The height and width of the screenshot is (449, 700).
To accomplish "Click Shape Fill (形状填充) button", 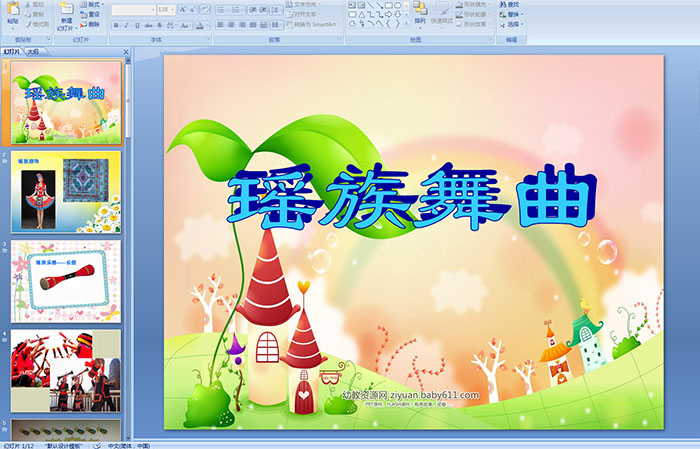I will tap(473, 4).
